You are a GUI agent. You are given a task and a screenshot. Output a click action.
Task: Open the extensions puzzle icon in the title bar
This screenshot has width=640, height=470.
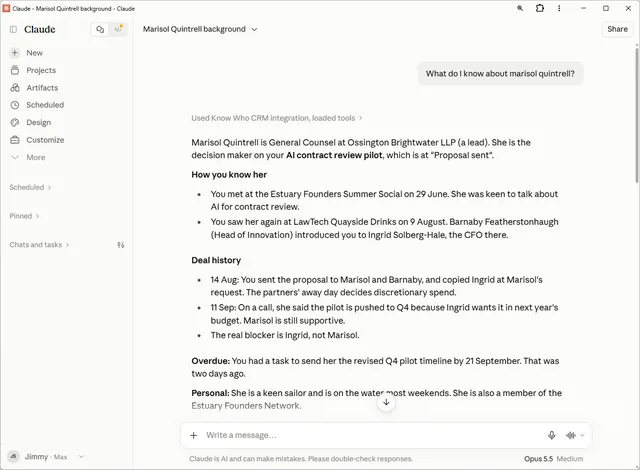click(540, 8)
